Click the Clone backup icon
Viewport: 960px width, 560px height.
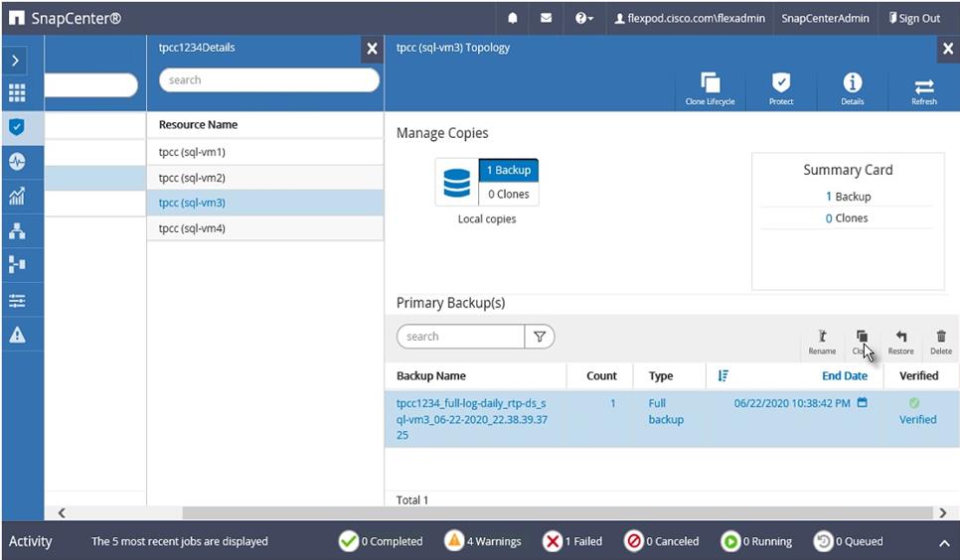point(862,343)
